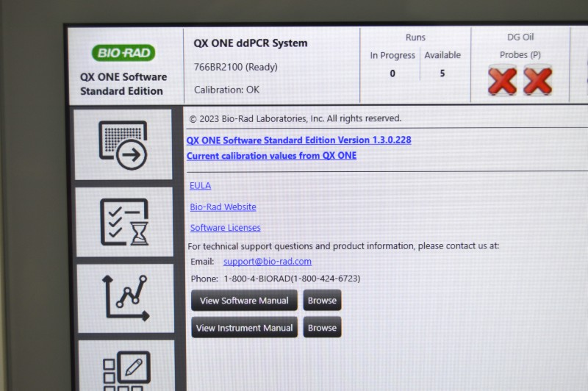Select the checklist with hourglass sidebar icon
The width and height of the screenshot is (588, 391).
(123, 222)
